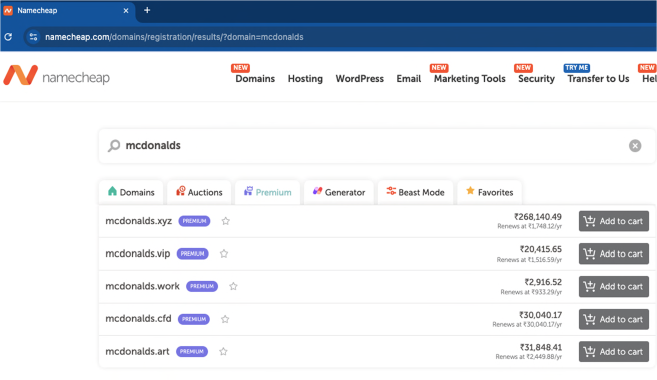This screenshot has height=380, width=657.
Task: Expand the Security navigation menu
Action: click(x=536, y=79)
